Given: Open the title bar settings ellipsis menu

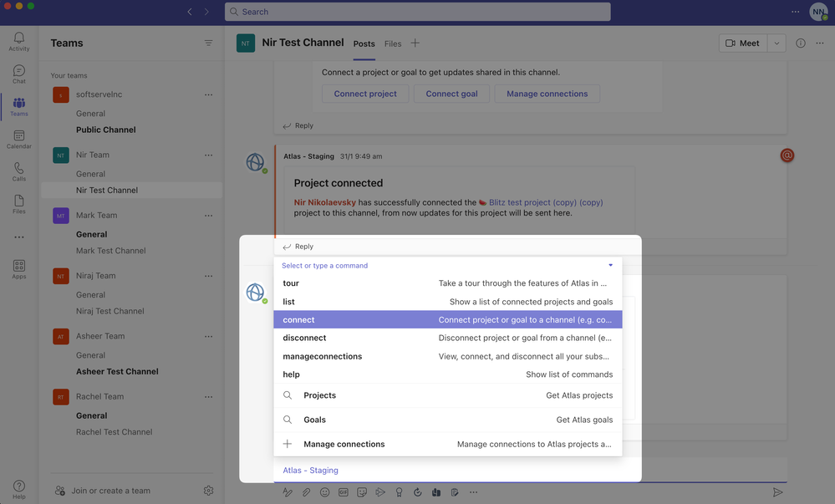Looking at the screenshot, I should point(795,12).
